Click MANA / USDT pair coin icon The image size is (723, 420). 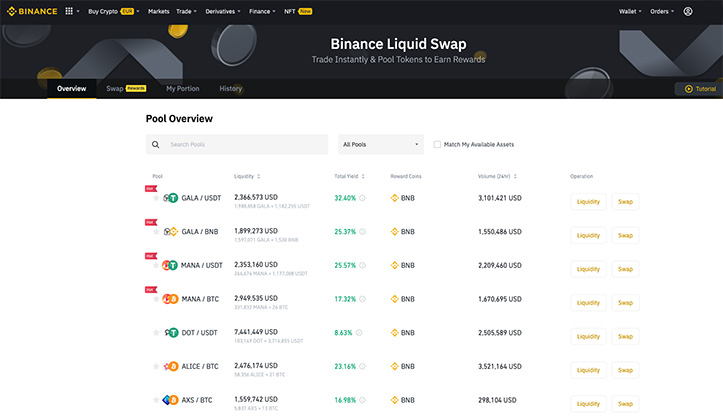click(170, 265)
